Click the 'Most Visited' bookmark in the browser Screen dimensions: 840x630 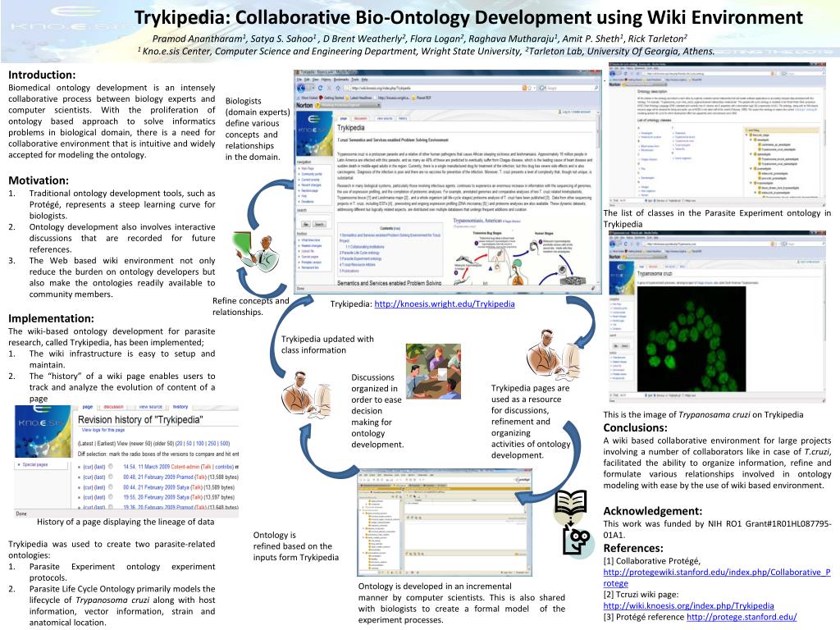[x=308, y=98]
